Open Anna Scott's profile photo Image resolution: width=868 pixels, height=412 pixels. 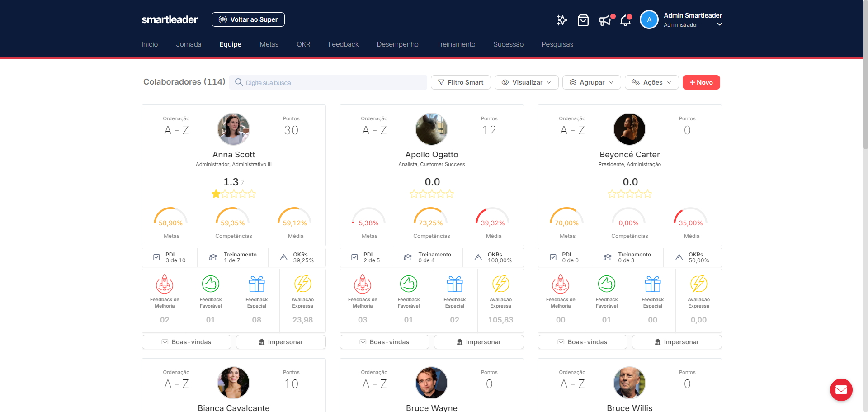pos(234,129)
